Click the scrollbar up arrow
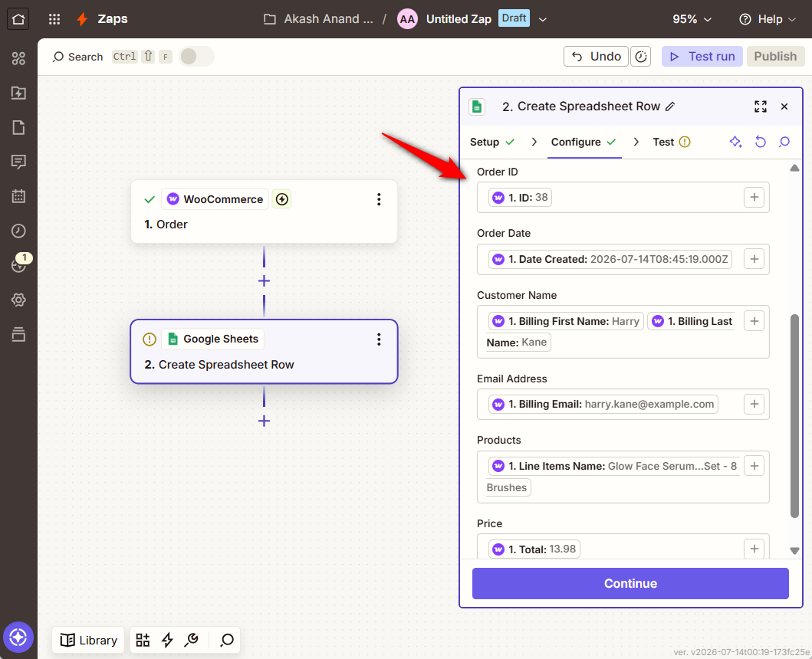 pyautogui.click(x=794, y=169)
